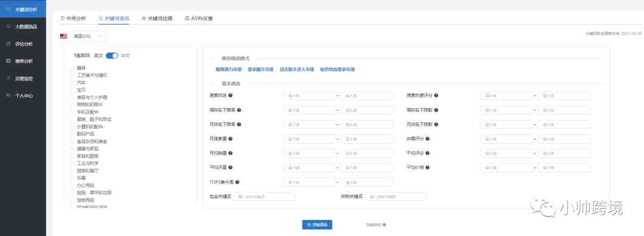Check the 宝贝 category checkbox
644x236 pixels.
point(72,90)
